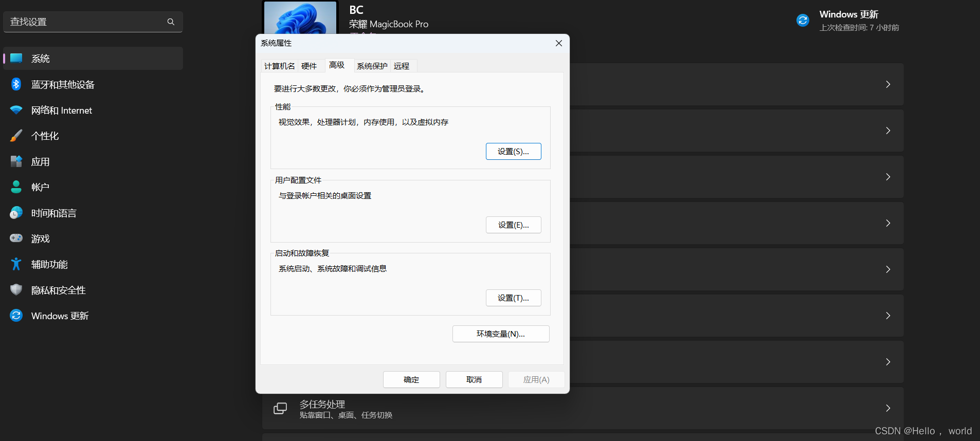
Task: Expand the fourth settings row chevron
Action: [x=888, y=223]
